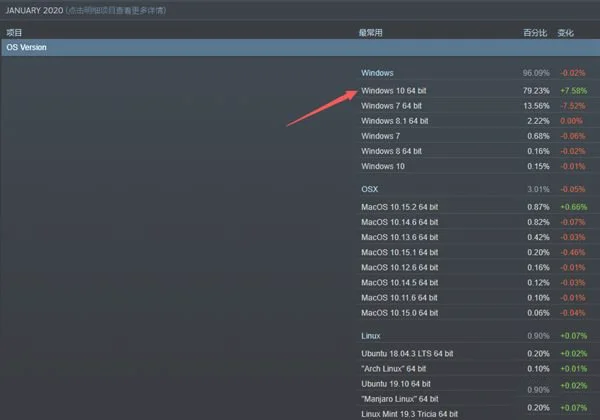Click the 13.56% value for Windows 7 64 bit
The height and width of the screenshot is (420, 600).
point(536,106)
